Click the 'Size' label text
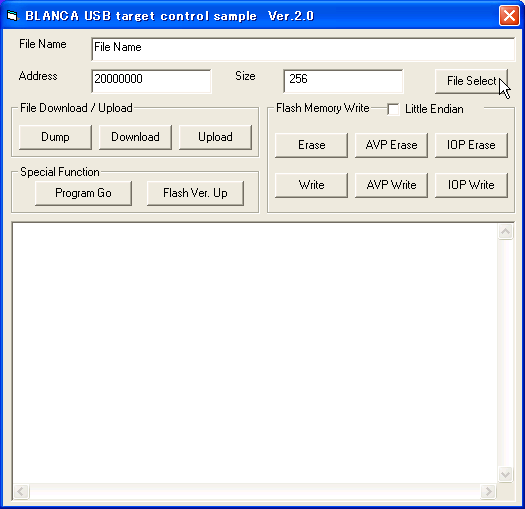This screenshot has width=525, height=509. pos(245,76)
